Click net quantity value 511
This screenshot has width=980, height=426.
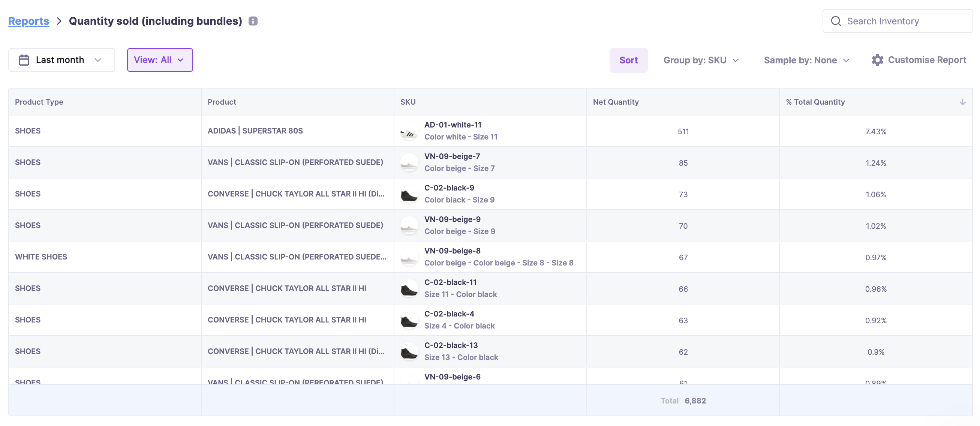[683, 132]
